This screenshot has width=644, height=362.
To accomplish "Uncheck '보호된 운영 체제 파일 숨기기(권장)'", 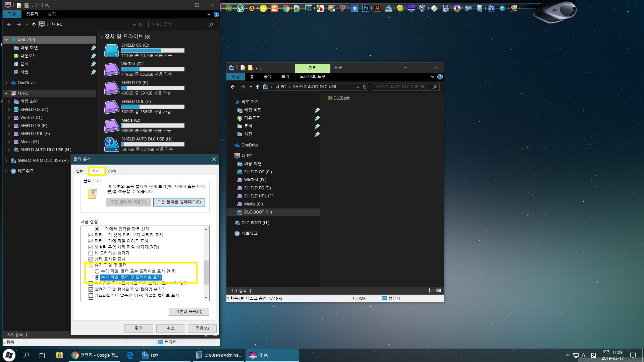I will pyautogui.click(x=91, y=247).
